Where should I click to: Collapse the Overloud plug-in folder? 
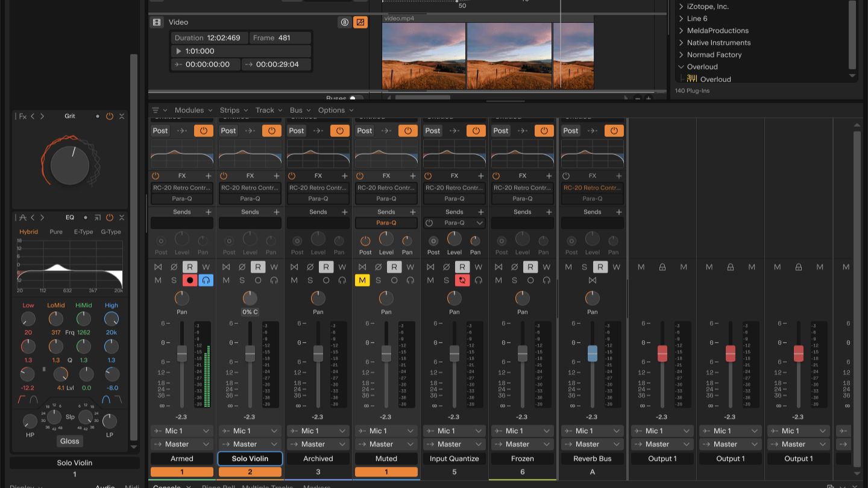681,67
